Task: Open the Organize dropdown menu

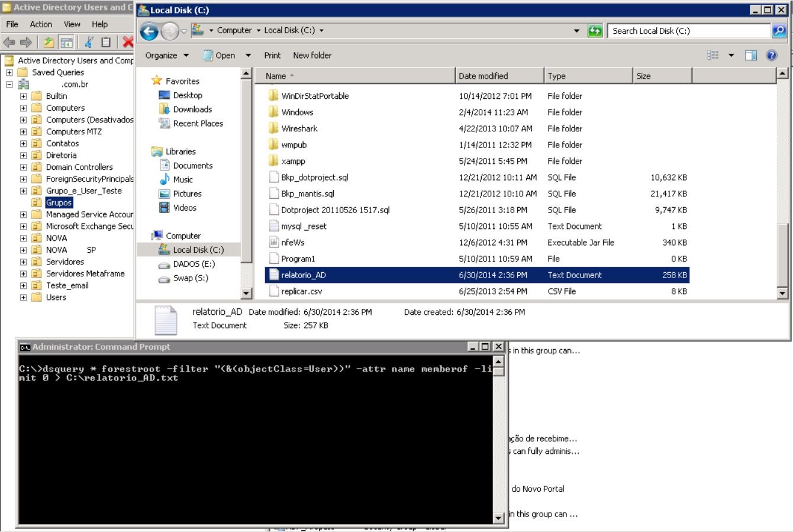Action: coord(167,56)
